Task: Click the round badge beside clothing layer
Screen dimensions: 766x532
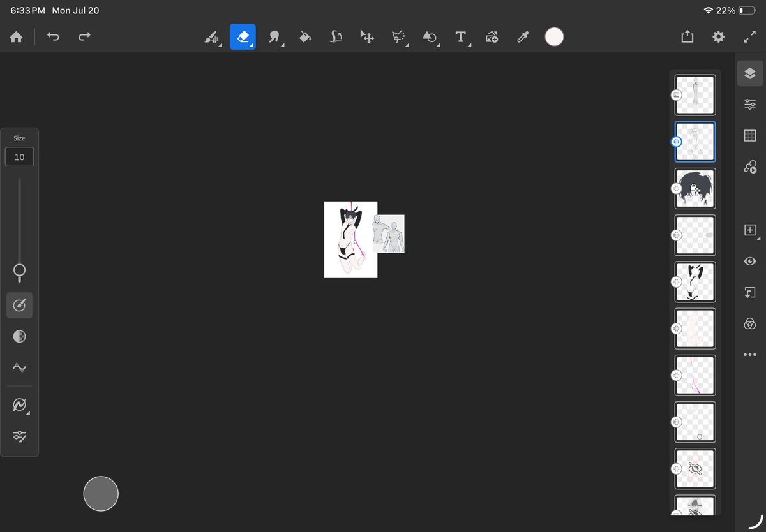Action: tap(677, 282)
